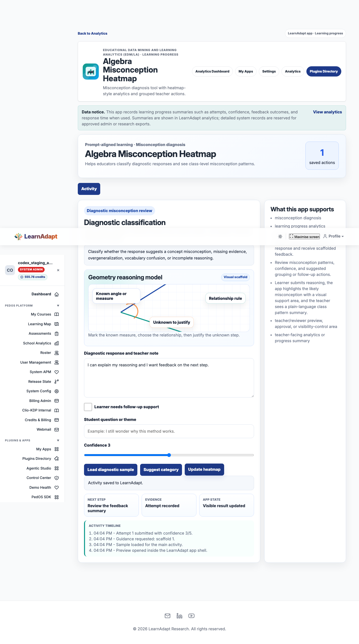Viewport: 359px width, 644px height.
Task: Click the Demo Health heart icon
Action: click(57, 487)
